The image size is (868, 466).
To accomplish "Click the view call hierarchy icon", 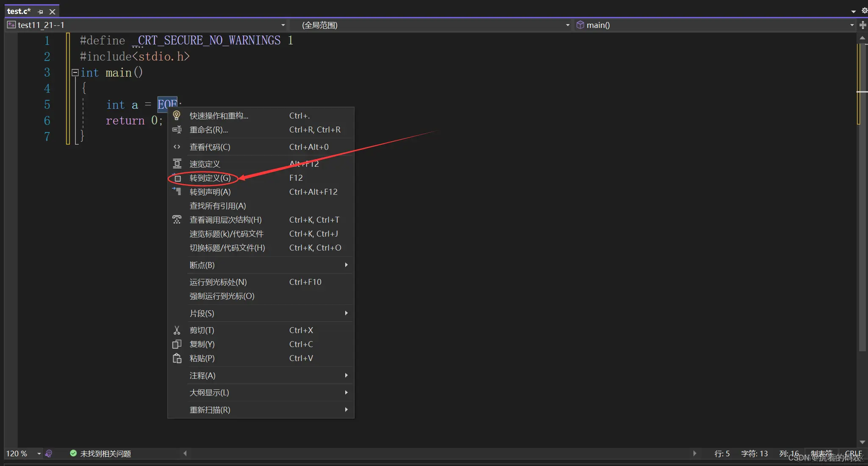I will coord(177,220).
